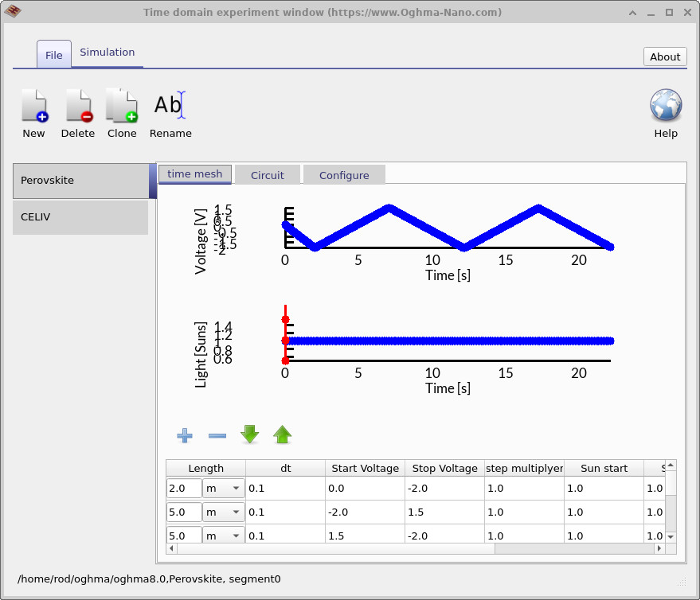The height and width of the screenshot is (600, 700).
Task: Switch to the time mesh tab
Action: 194,174
